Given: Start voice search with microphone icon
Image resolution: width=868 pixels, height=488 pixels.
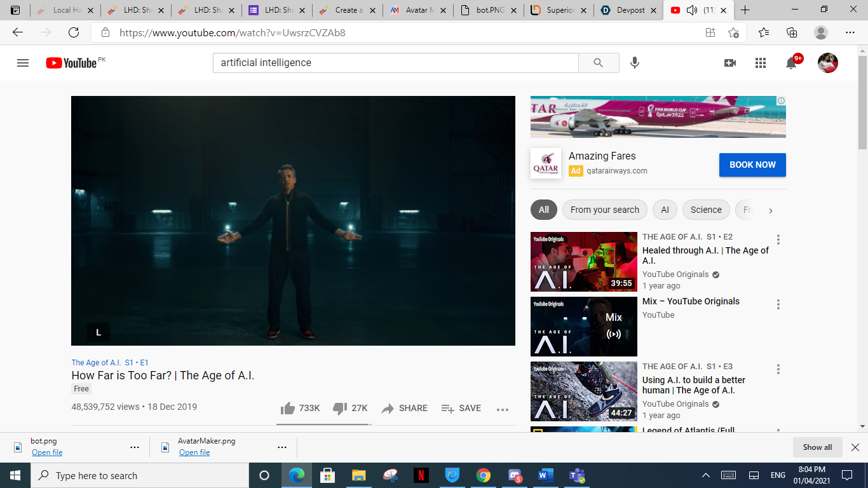Looking at the screenshot, I should (x=634, y=63).
